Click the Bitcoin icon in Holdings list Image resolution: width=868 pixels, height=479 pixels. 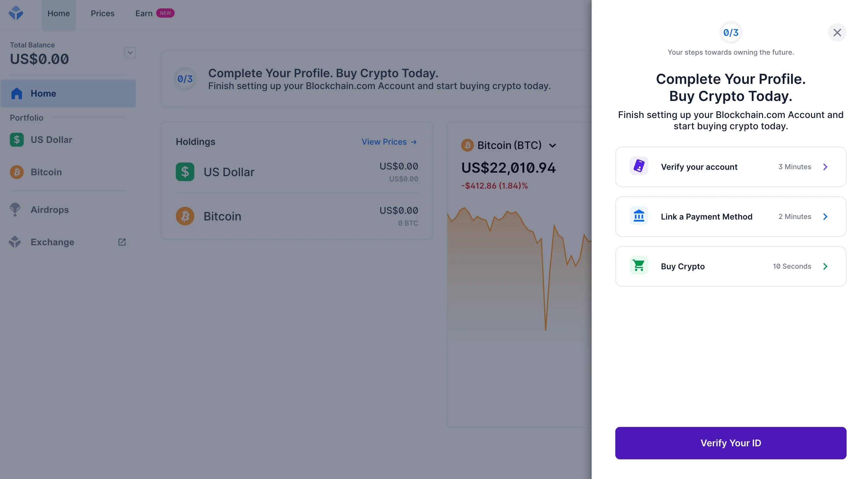click(185, 216)
